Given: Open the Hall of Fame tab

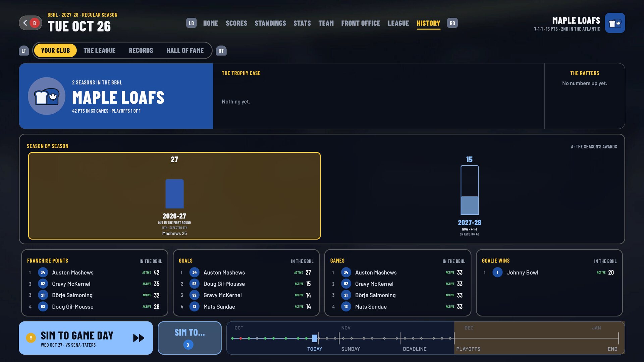Looking at the screenshot, I should (x=185, y=51).
